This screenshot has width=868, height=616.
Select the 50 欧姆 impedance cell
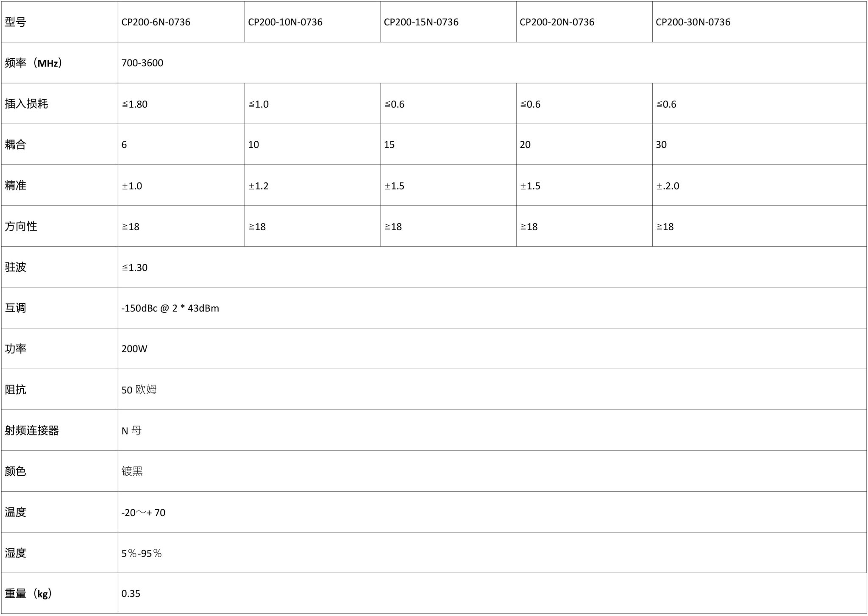click(x=492, y=390)
